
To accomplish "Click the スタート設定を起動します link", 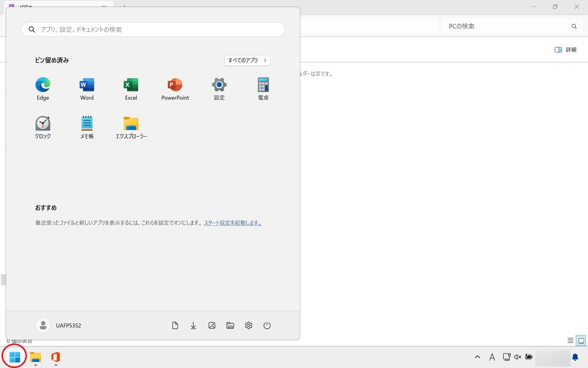I will pos(232,223).
